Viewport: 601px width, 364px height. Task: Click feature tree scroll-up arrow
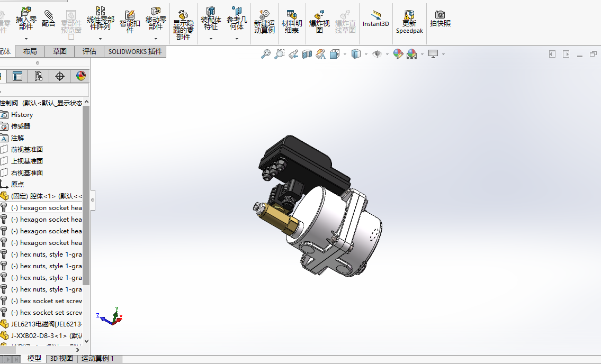(86, 102)
